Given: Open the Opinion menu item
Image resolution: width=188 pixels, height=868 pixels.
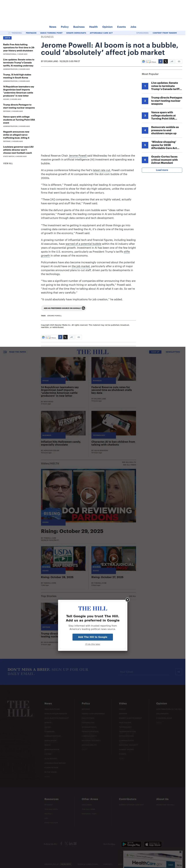Looking at the screenshot, I should click(x=108, y=27).
